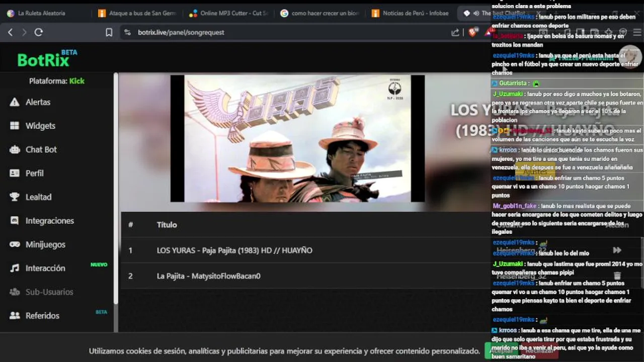Delete the La Pajita request with the trash icon
Viewport: 644px width, 362px height.
(617, 276)
